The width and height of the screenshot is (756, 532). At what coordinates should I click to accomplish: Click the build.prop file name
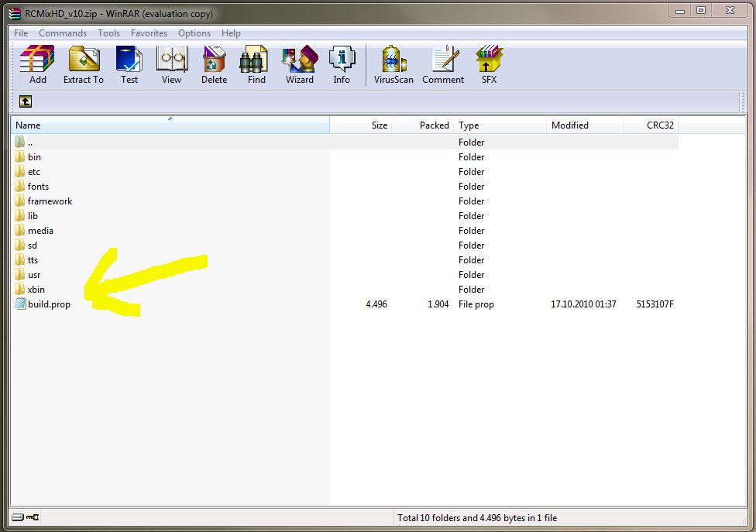49,304
